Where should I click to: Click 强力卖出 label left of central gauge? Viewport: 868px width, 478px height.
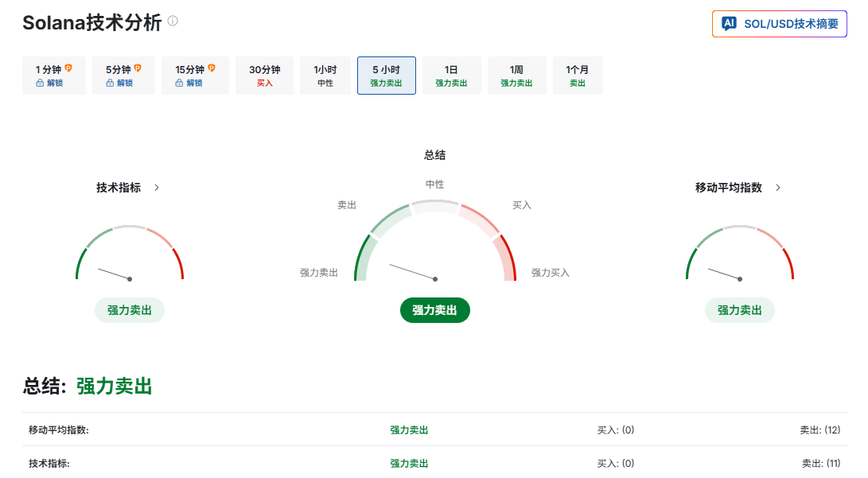[319, 273]
